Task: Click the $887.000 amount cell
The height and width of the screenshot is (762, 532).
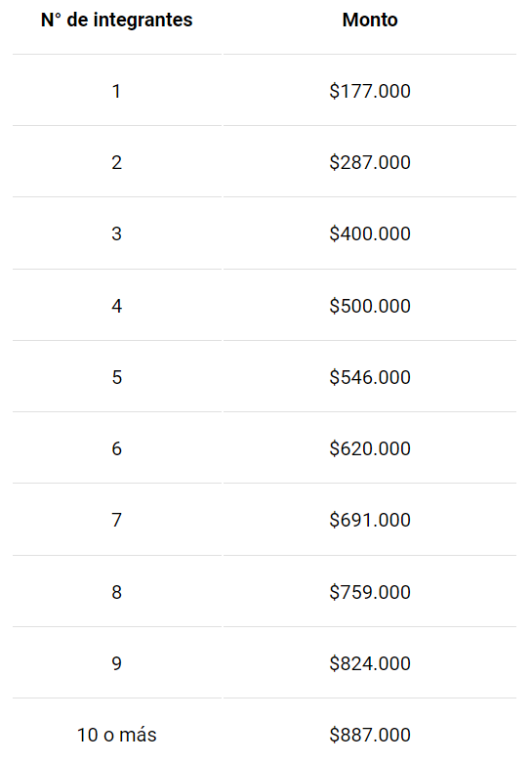Action: [x=370, y=735]
